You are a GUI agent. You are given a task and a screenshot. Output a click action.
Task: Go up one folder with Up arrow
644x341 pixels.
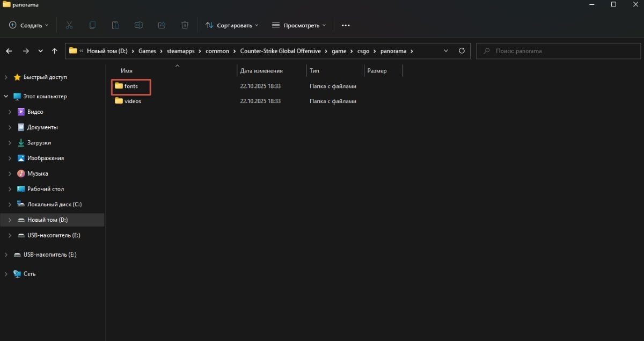[55, 51]
